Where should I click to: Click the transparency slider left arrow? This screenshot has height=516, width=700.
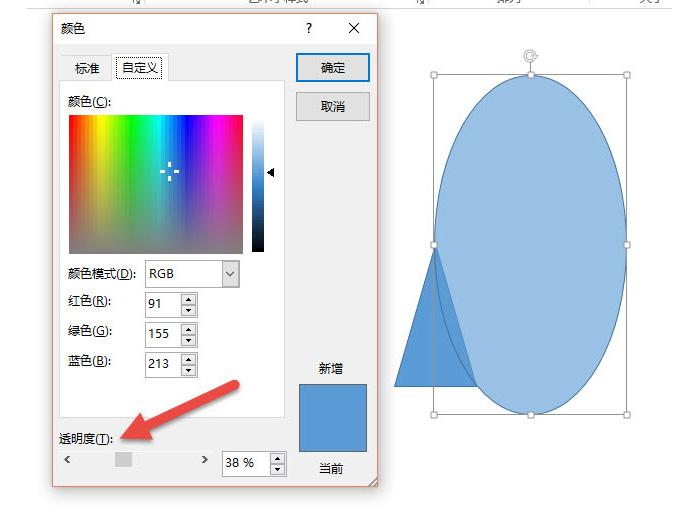coord(67,460)
